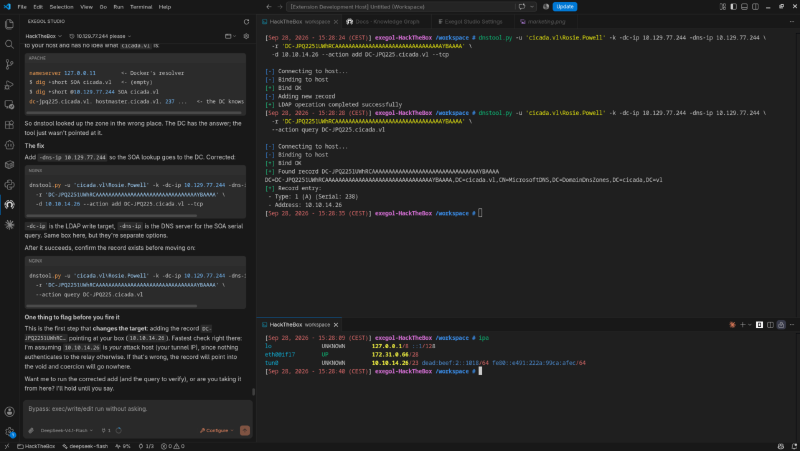Click the remote window indicator in status bar

click(x=7, y=446)
